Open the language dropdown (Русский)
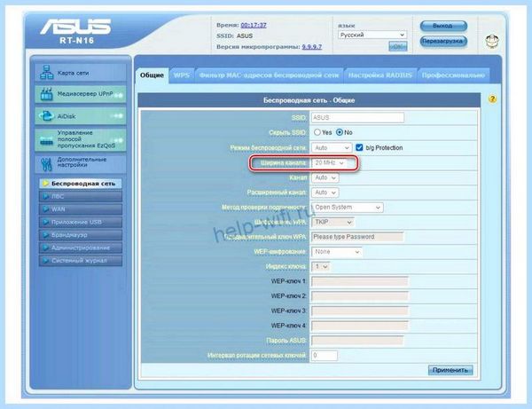This screenshot has height=409, width=532. point(372,35)
